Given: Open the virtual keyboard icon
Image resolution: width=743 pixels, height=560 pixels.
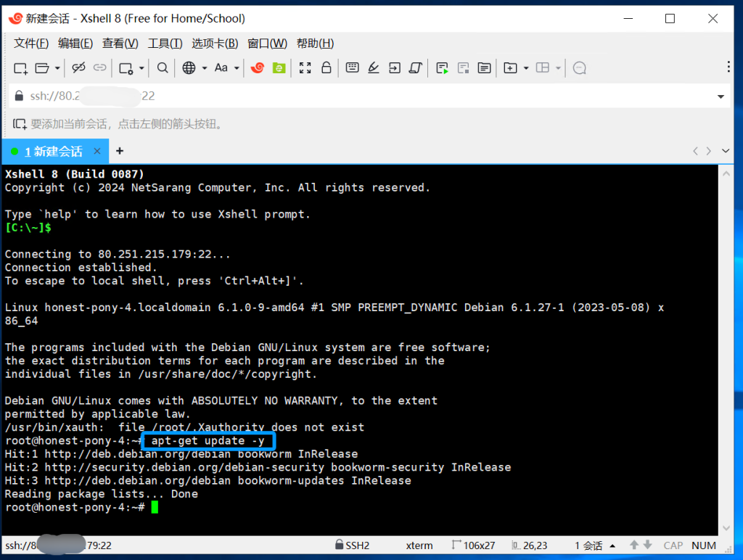Looking at the screenshot, I should [x=353, y=68].
